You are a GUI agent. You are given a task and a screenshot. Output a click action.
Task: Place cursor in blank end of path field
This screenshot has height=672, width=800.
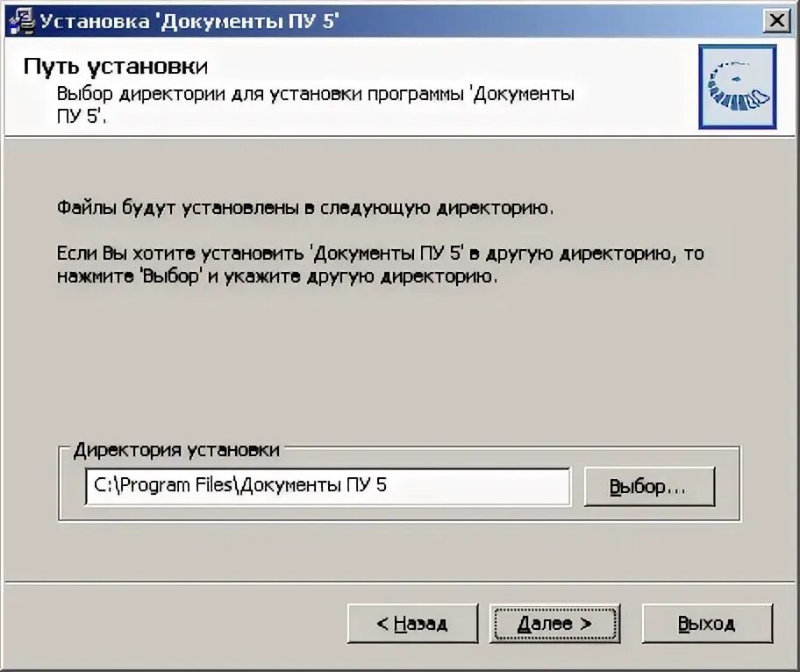(480, 486)
